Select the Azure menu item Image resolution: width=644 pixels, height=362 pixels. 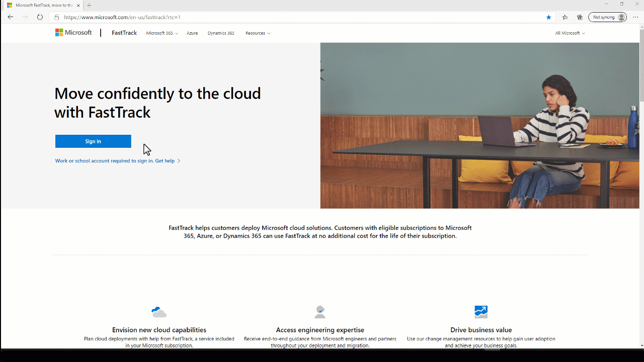point(192,33)
